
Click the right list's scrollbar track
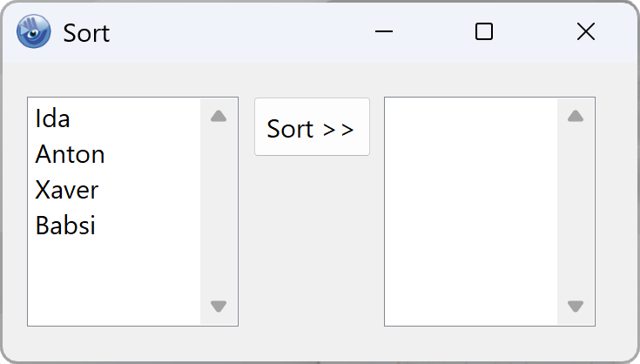tap(576, 211)
